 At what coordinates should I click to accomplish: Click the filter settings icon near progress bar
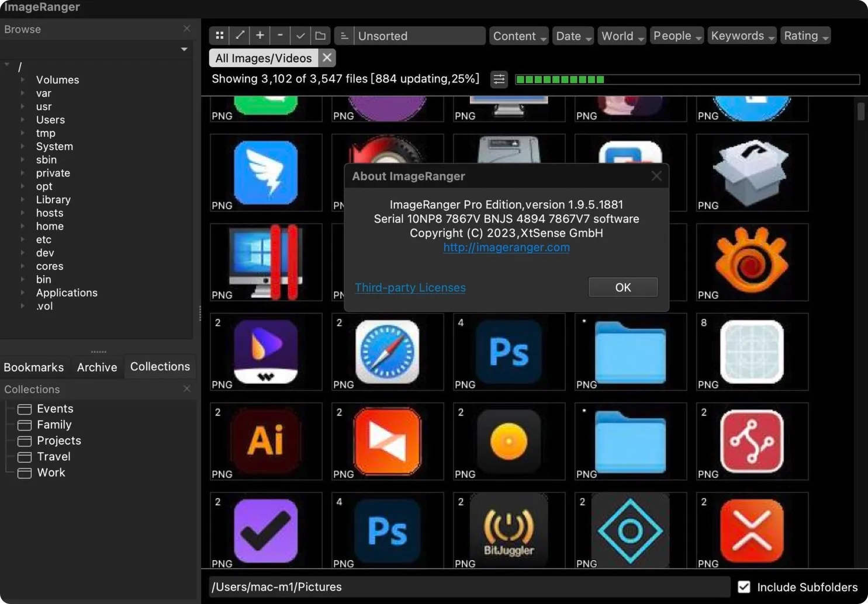click(x=499, y=79)
